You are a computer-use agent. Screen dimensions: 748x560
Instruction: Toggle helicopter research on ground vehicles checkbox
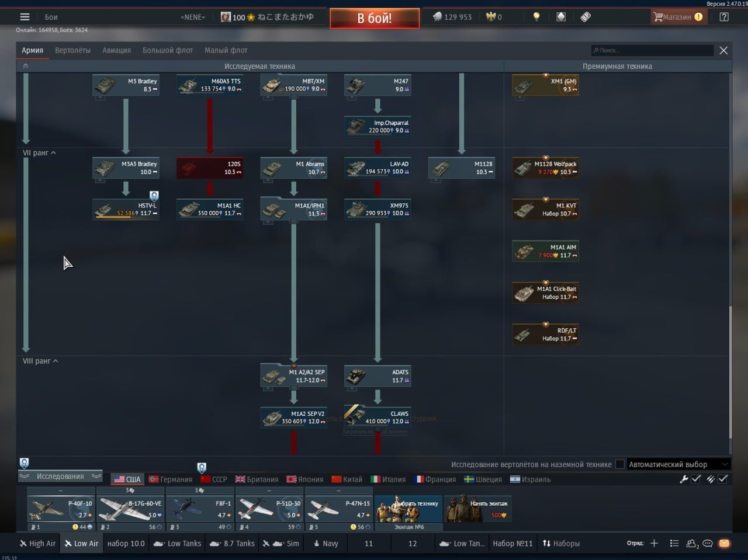click(619, 465)
